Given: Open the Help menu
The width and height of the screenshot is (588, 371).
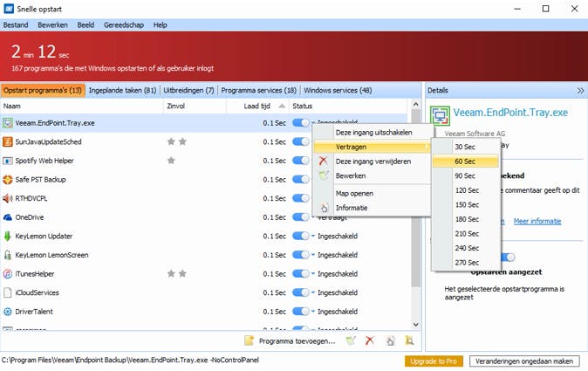Looking at the screenshot, I should (161, 25).
